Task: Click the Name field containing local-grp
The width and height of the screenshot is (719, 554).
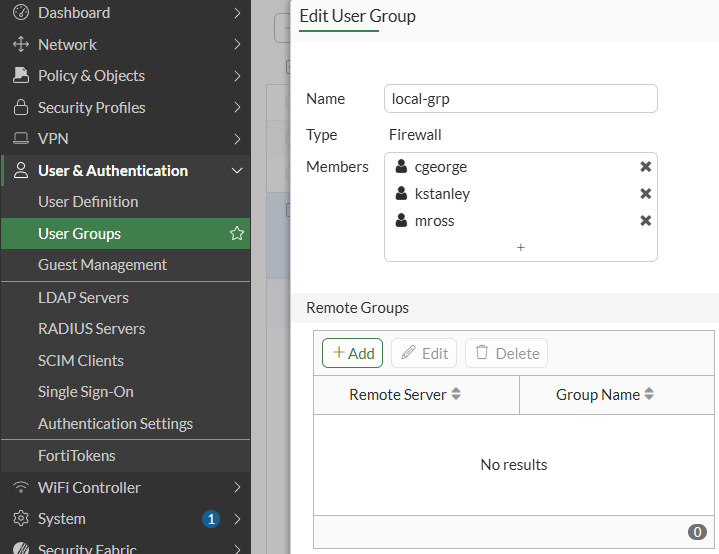Action: pos(520,99)
